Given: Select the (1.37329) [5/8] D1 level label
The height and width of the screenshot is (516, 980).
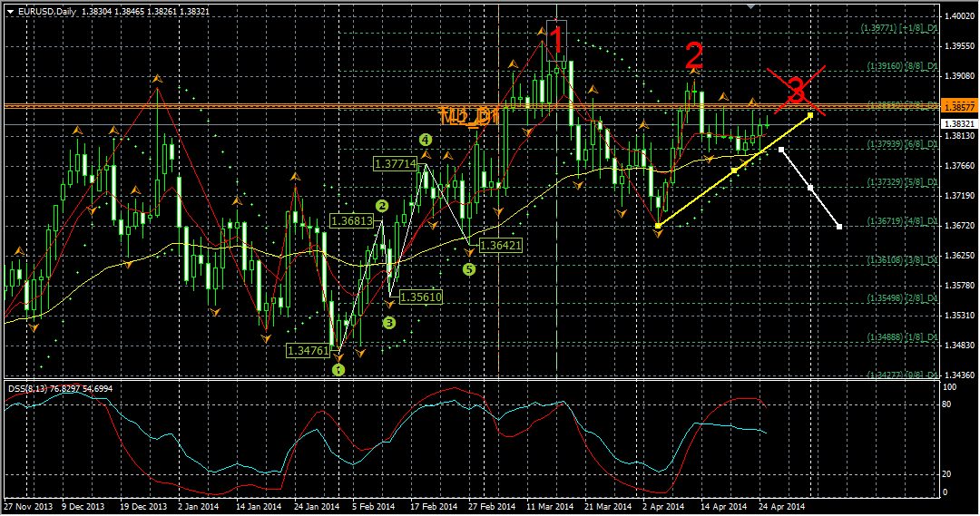Looking at the screenshot, I should (x=903, y=181).
